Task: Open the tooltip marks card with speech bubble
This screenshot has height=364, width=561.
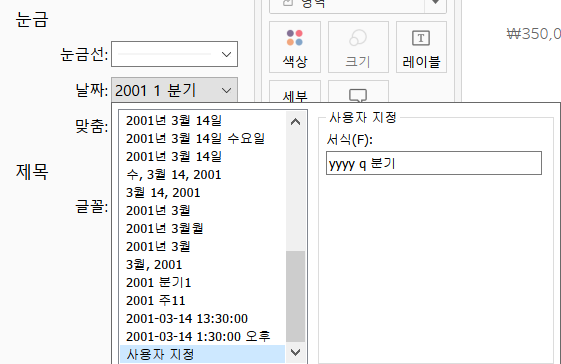Action: click(358, 92)
